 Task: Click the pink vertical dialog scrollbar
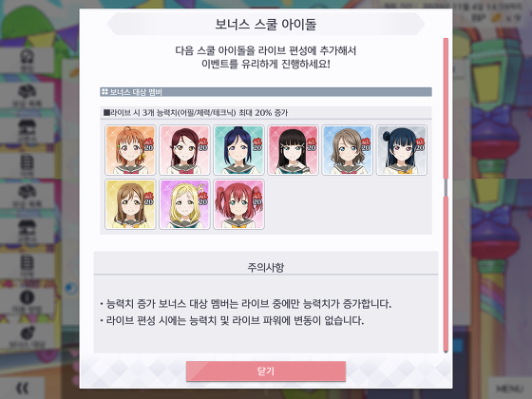[446, 195]
